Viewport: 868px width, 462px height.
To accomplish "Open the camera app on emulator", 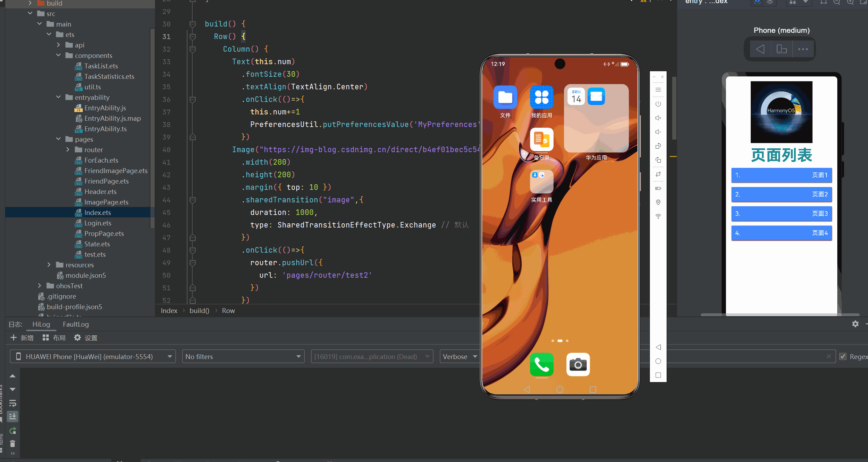I will click(x=578, y=365).
